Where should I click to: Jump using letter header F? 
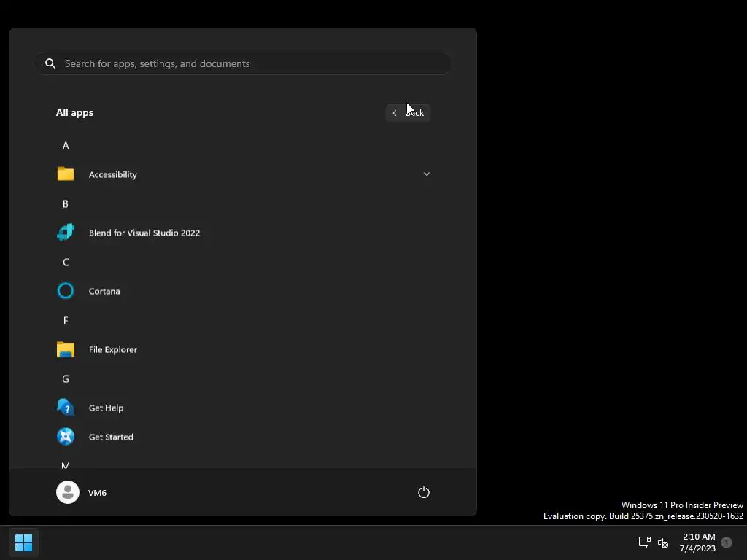66,321
